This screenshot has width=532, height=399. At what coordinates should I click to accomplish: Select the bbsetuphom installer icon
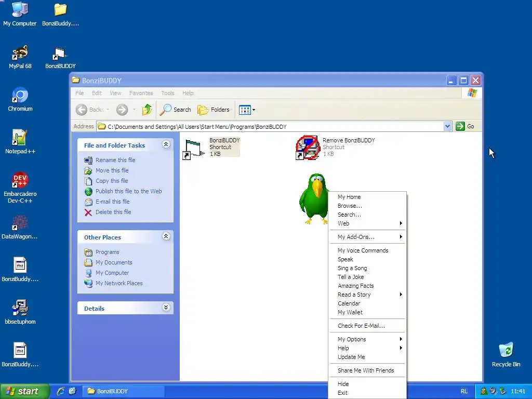point(20,312)
